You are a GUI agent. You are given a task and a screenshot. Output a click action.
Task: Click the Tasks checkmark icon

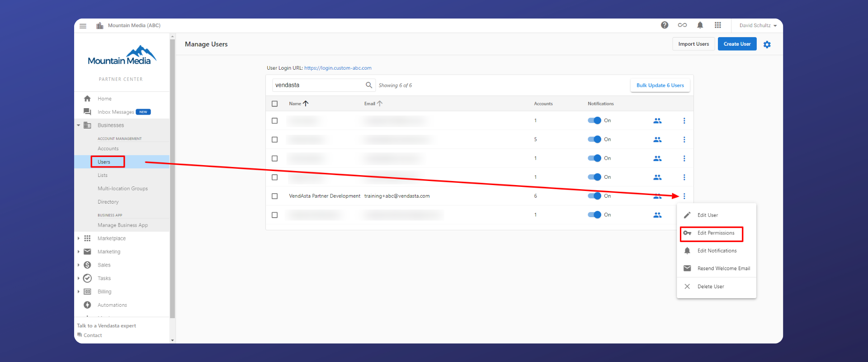tap(87, 278)
